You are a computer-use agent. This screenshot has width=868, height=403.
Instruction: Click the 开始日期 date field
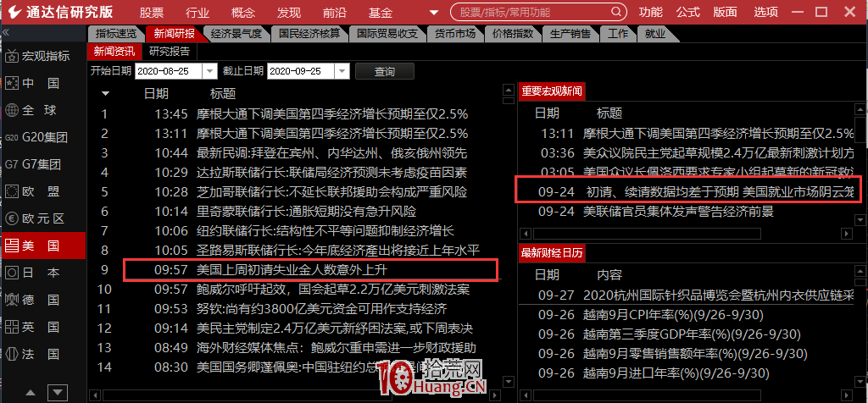[x=169, y=71]
